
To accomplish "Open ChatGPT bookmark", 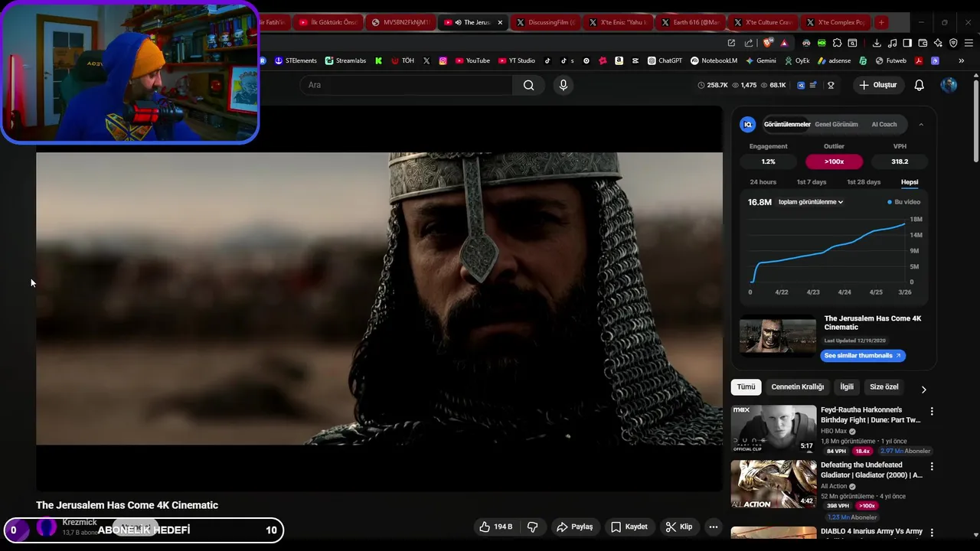I will pos(665,60).
